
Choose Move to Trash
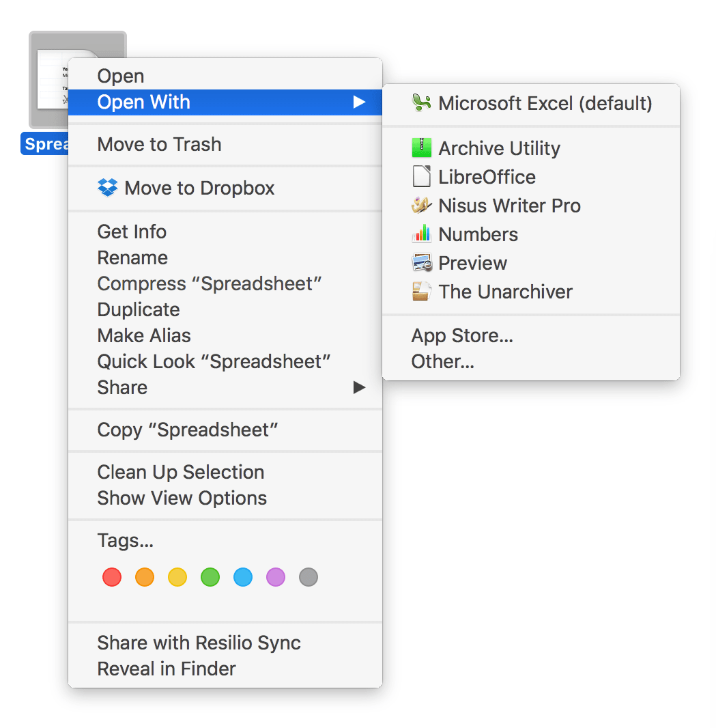click(225, 144)
